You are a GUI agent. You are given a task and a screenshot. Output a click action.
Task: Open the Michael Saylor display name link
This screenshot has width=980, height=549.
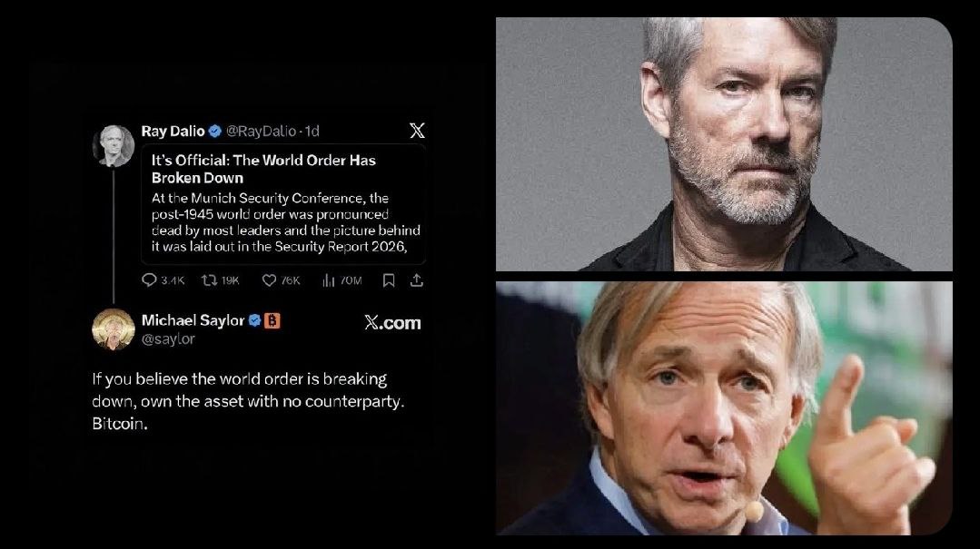tap(193, 320)
